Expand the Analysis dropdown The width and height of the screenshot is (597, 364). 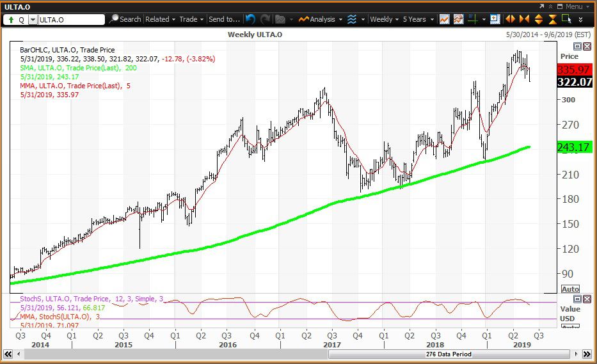[x=340, y=19]
